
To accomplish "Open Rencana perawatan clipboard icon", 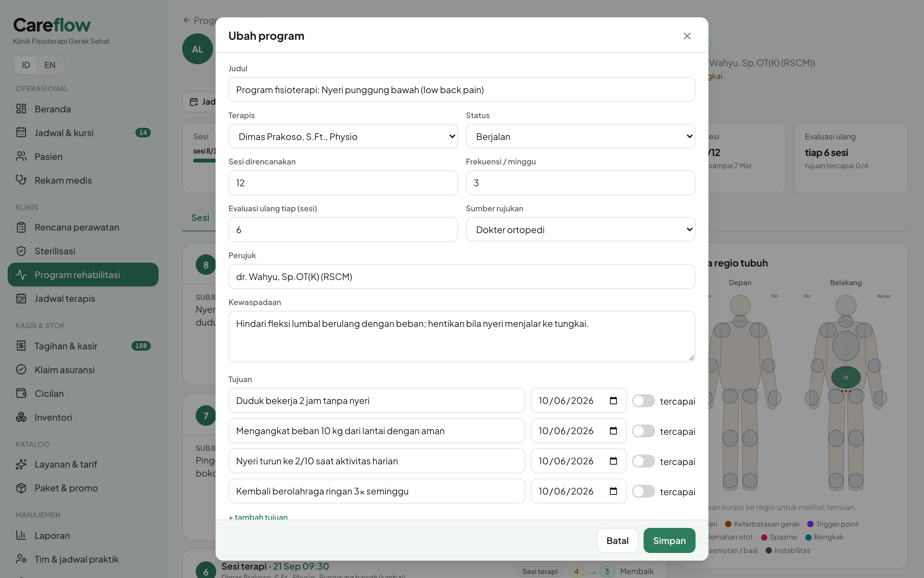I will (x=21, y=227).
